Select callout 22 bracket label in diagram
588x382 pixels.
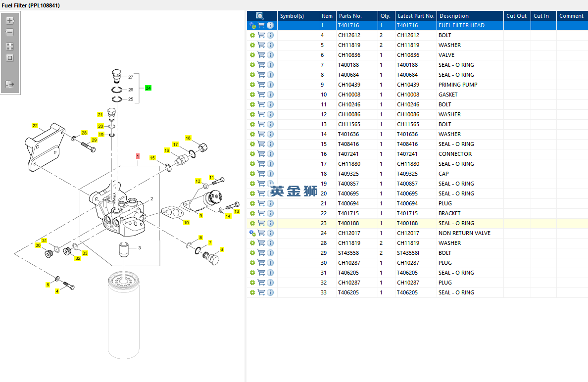click(x=35, y=126)
